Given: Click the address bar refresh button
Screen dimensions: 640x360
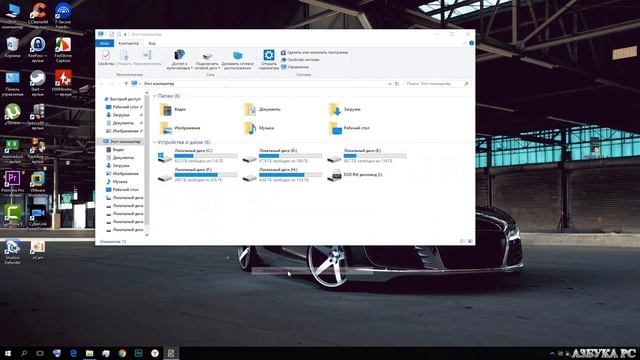Looking at the screenshot, I should point(397,84).
